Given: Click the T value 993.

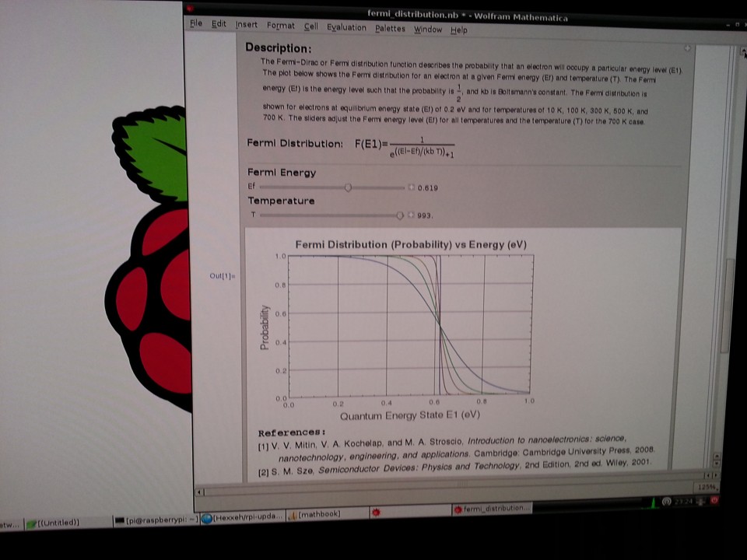Looking at the screenshot, I should tap(425, 215).
